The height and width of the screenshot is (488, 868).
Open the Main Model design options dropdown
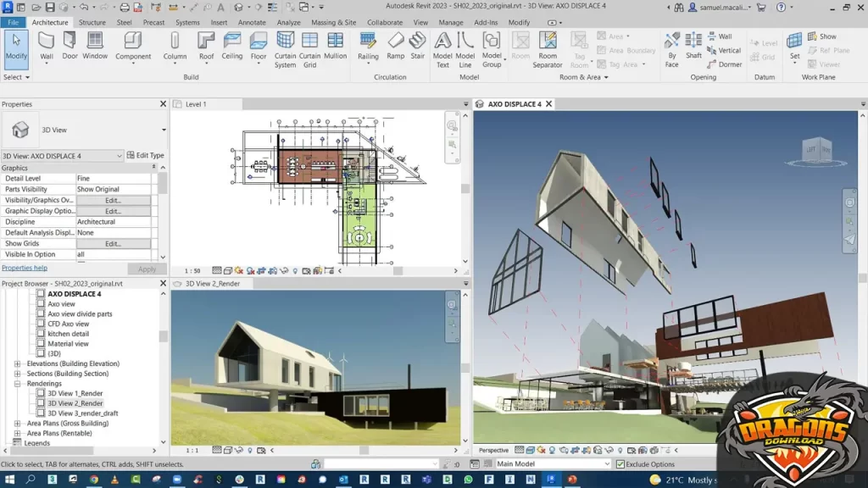coord(606,464)
